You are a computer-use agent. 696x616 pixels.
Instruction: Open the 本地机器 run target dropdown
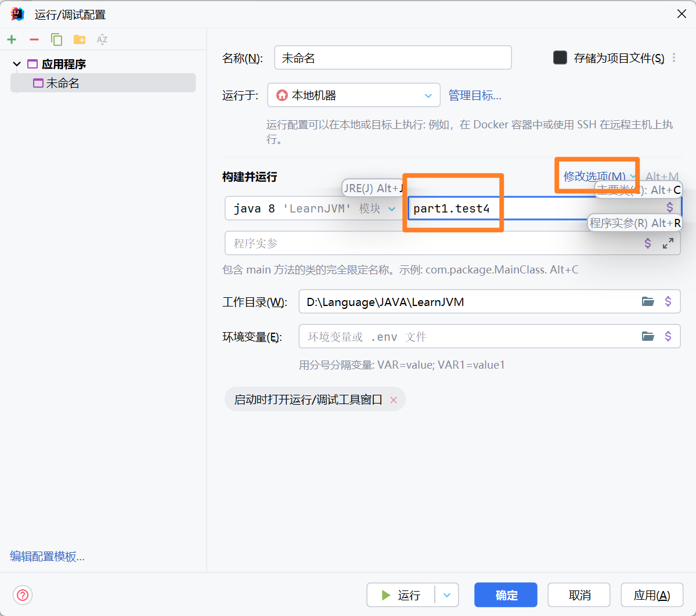pos(428,95)
